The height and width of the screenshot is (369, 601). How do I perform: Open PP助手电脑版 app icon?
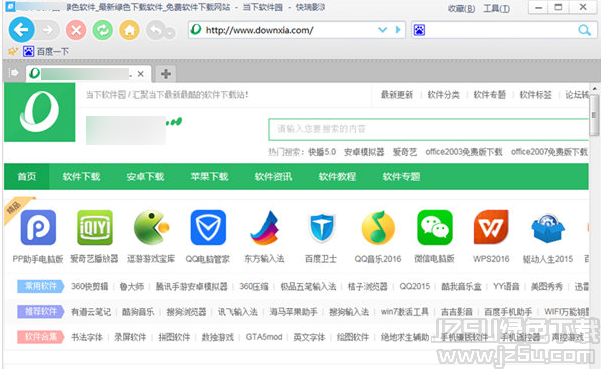click(x=38, y=227)
